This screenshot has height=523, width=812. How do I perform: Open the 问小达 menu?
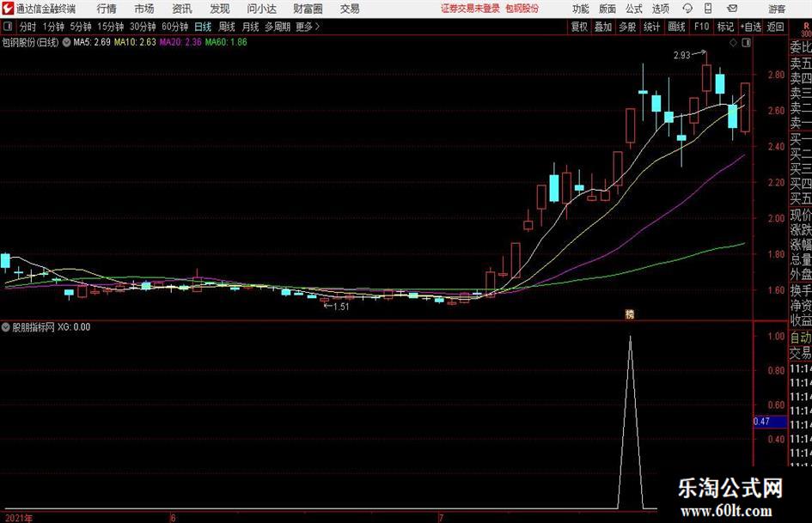click(261, 9)
